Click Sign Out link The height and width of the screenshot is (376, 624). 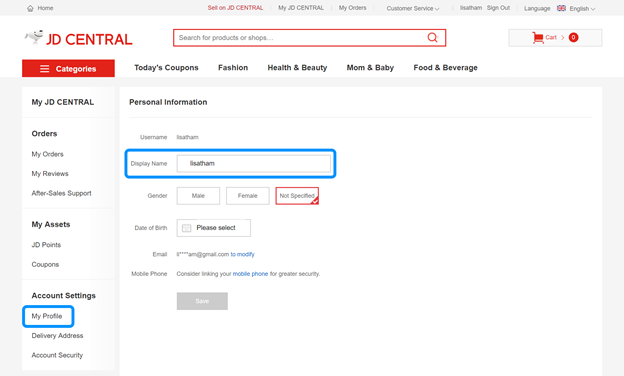(x=498, y=8)
